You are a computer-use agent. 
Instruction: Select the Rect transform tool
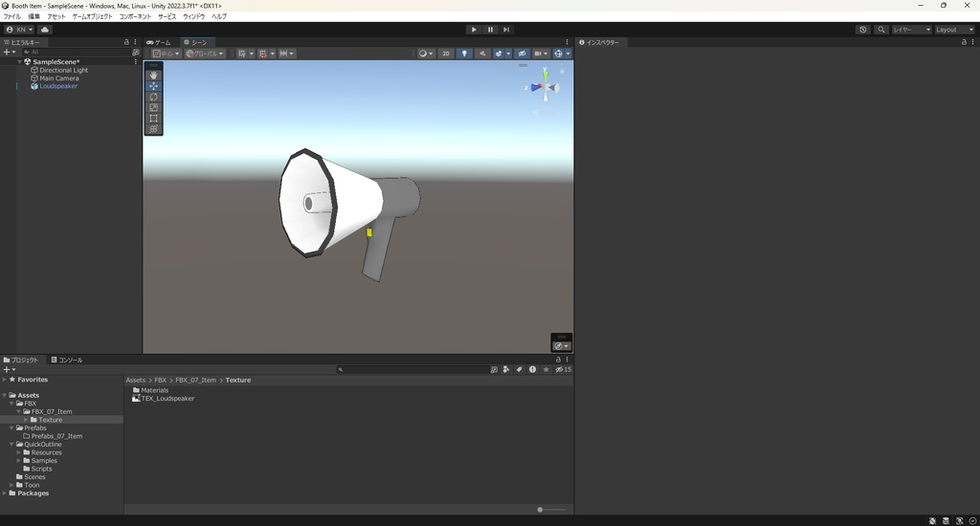(153, 118)
